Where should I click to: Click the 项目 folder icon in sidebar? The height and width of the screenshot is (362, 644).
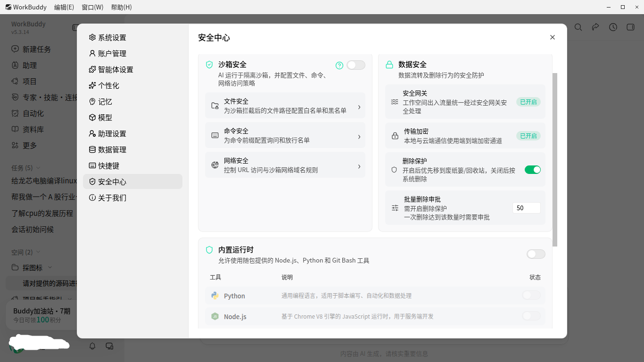tap(15, 81)
